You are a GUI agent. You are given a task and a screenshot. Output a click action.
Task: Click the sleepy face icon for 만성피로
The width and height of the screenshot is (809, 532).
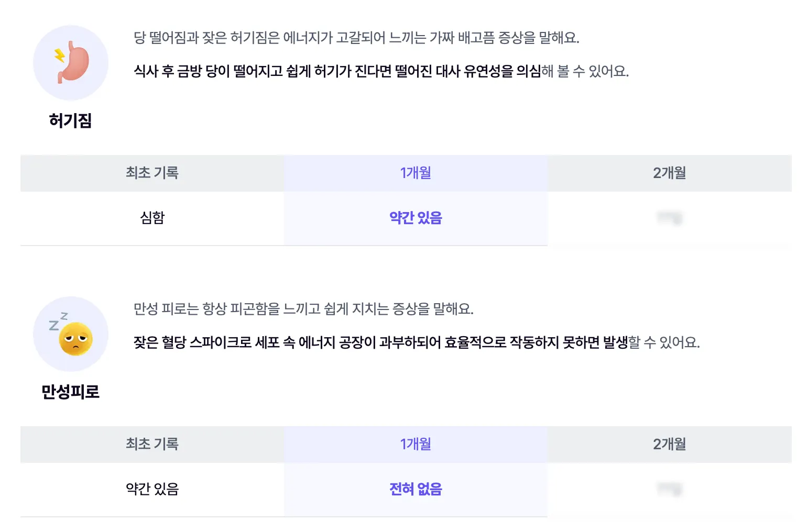71,334
